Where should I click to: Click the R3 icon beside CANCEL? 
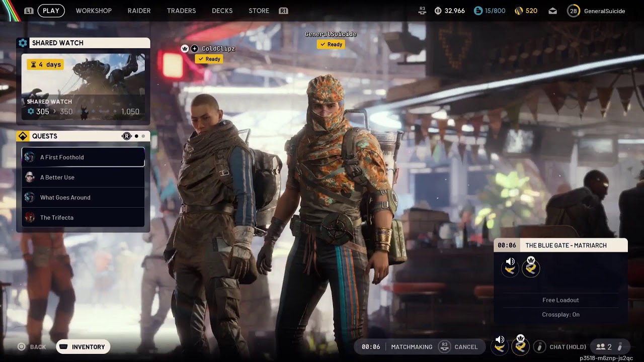444,346
